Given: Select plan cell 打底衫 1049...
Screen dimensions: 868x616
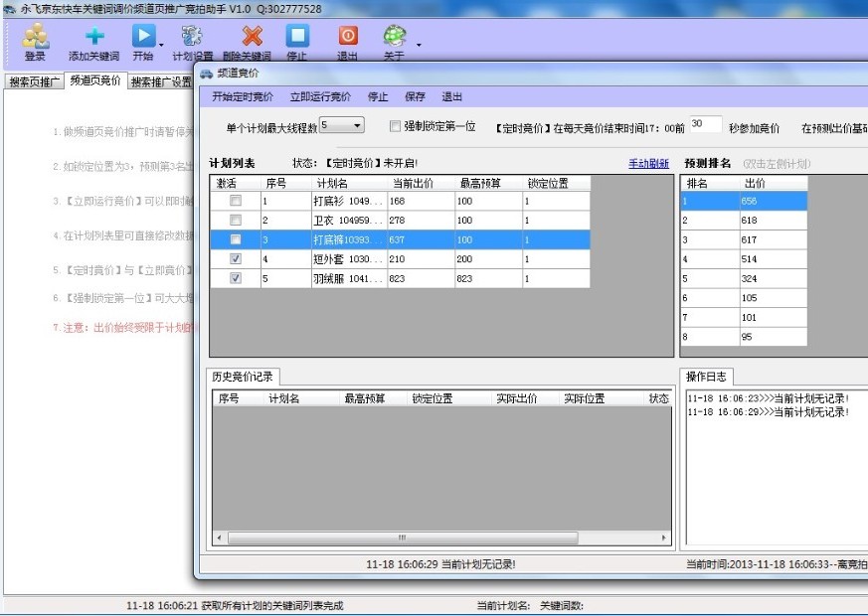Looking at the screenshot, I should pyautogui.click(x=349, y=201).
